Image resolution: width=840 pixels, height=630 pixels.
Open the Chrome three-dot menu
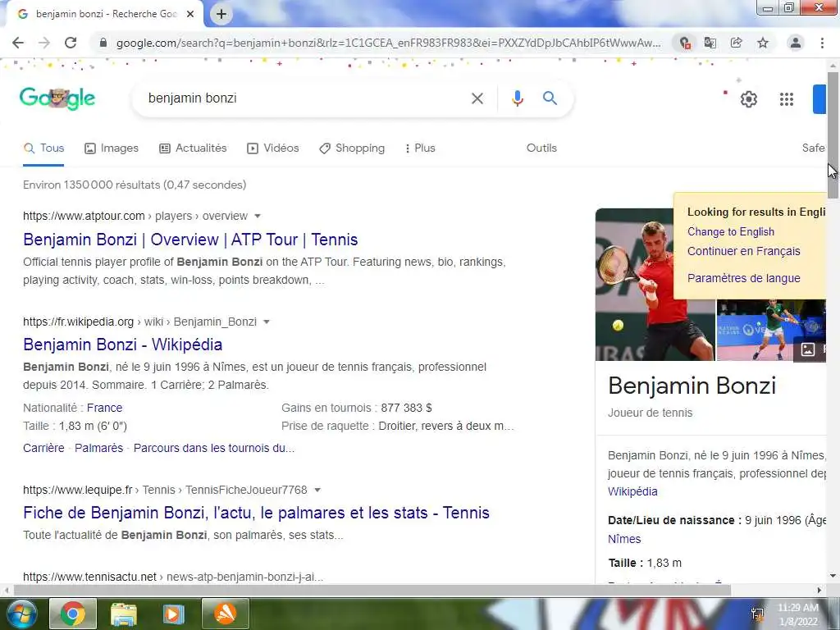point(822,43)
